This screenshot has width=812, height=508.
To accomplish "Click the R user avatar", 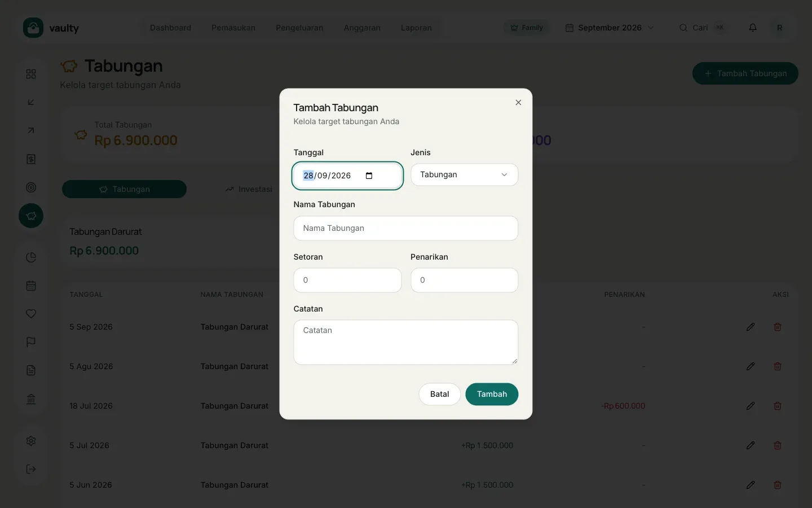I will point(779,28).
